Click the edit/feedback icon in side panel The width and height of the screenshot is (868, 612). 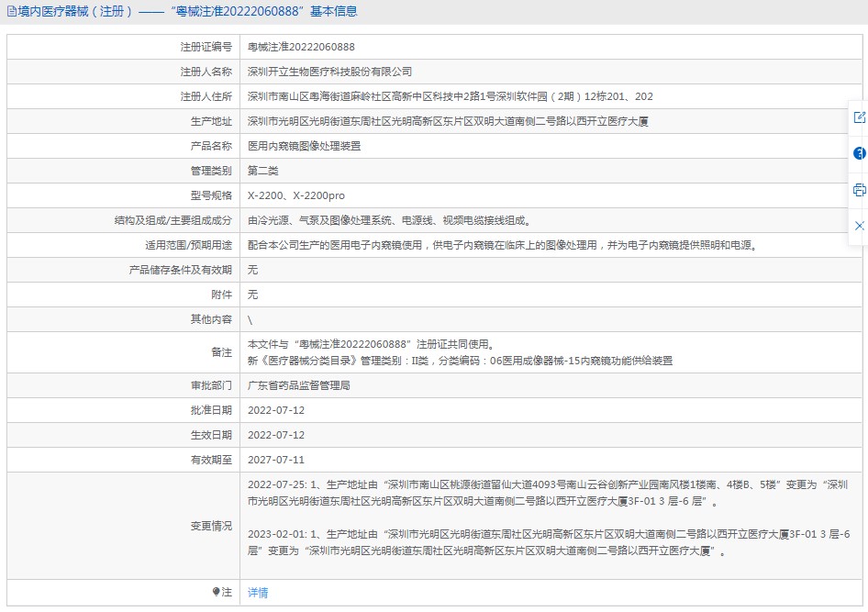[x=859, y=117]
